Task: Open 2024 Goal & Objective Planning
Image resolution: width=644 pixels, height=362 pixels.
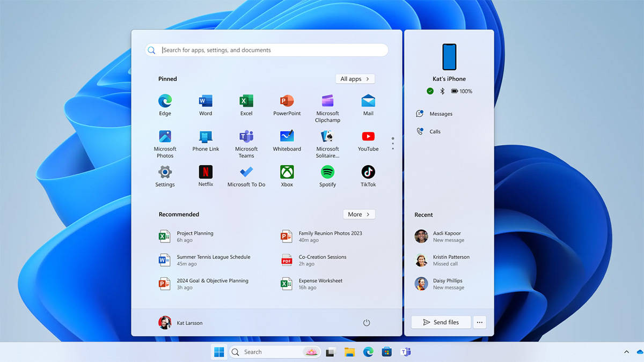Action: click(203, 284)
